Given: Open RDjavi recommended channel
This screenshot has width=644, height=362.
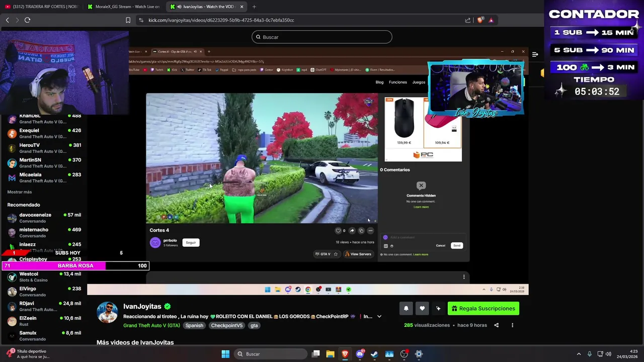Looking at the screenshot, I should 44,306.
